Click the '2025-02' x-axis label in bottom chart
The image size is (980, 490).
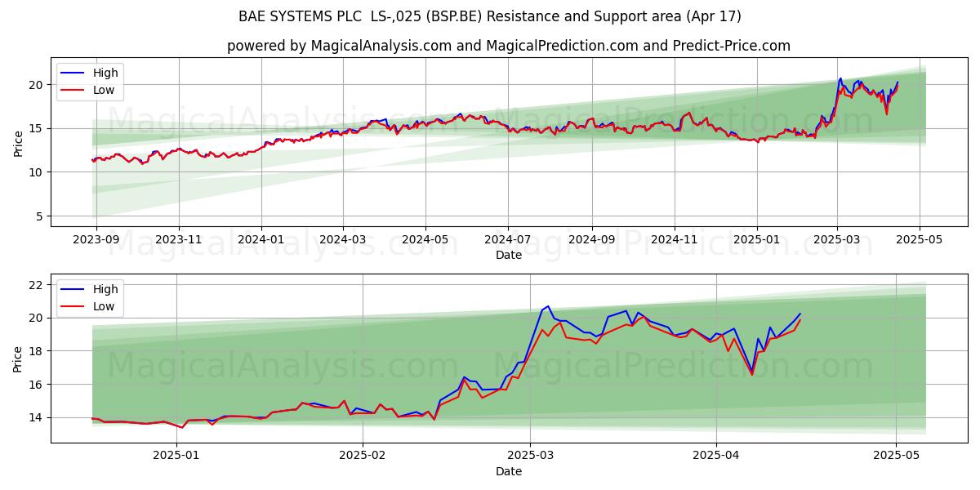(x=363, y=457)
